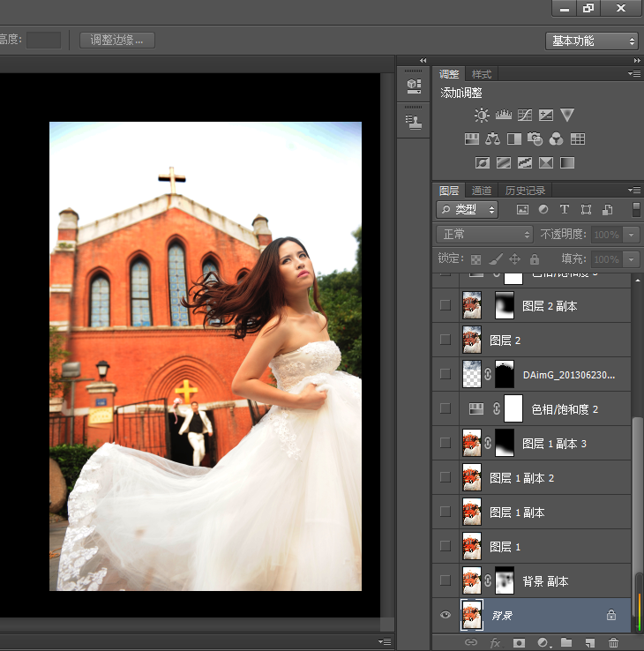Create a new layer group
644x651 pixels.
coord(566,642)
